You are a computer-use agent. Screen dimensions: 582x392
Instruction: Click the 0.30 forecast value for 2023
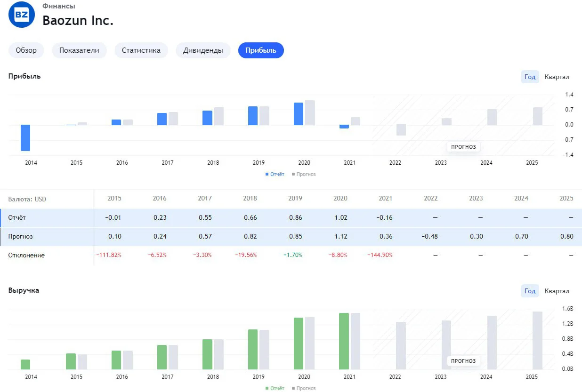477,236
